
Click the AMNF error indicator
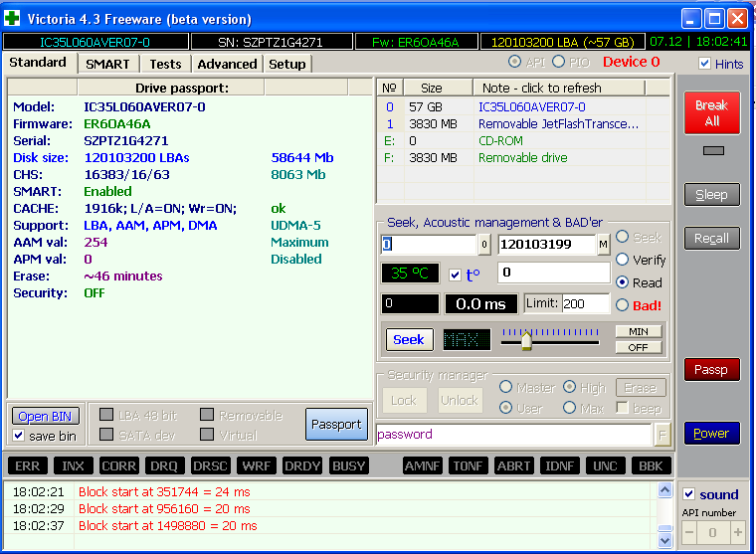pyautogui.click(x=423, y=466)
